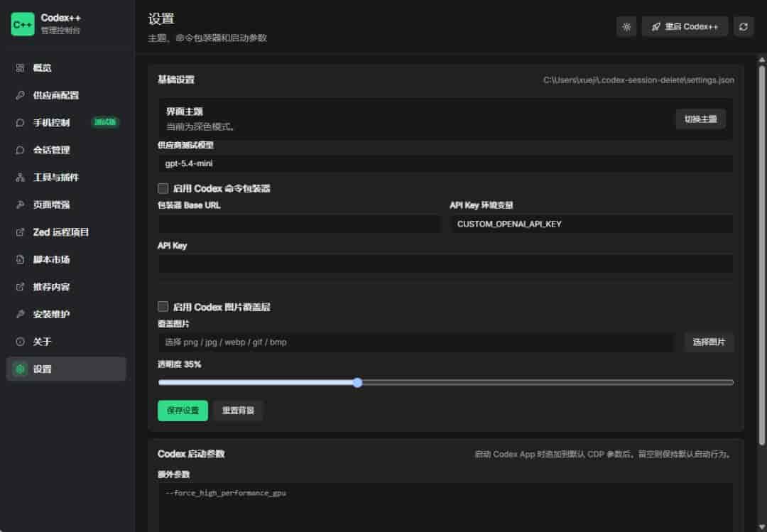Click the 概览 sidebar icon
Viewport: 767px width, 532px height.
pyautogui.click(x=20, y=68)
